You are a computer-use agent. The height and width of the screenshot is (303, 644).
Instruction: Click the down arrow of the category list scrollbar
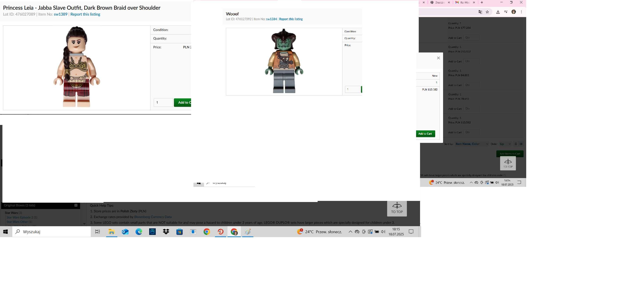point(84,224)
